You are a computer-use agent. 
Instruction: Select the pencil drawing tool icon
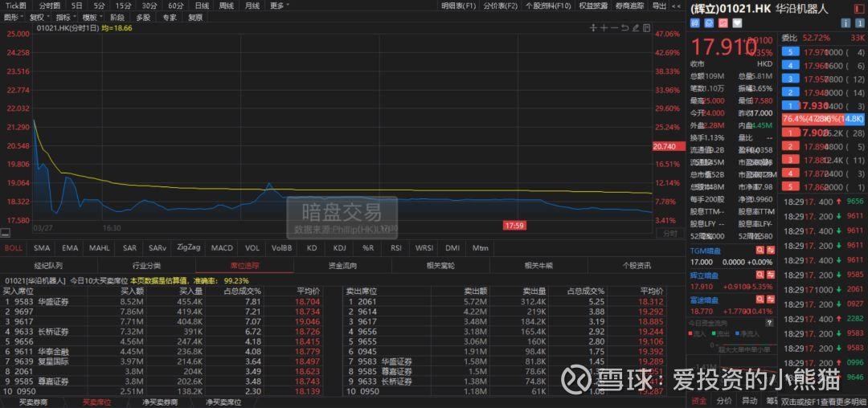click(x=636, y=28)
